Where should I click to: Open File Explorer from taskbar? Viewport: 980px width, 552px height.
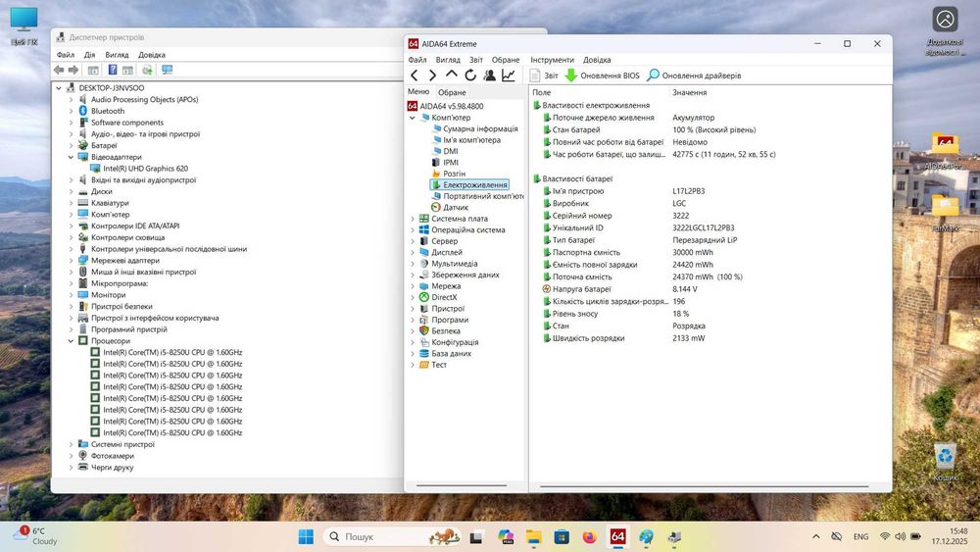[x=533, y=537]
